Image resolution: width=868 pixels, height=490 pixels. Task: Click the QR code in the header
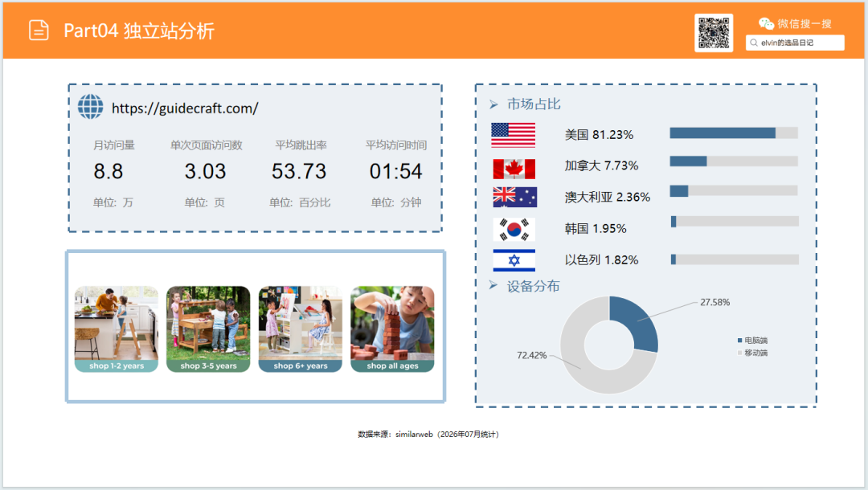pyautogui.click(x=714, y=33)
